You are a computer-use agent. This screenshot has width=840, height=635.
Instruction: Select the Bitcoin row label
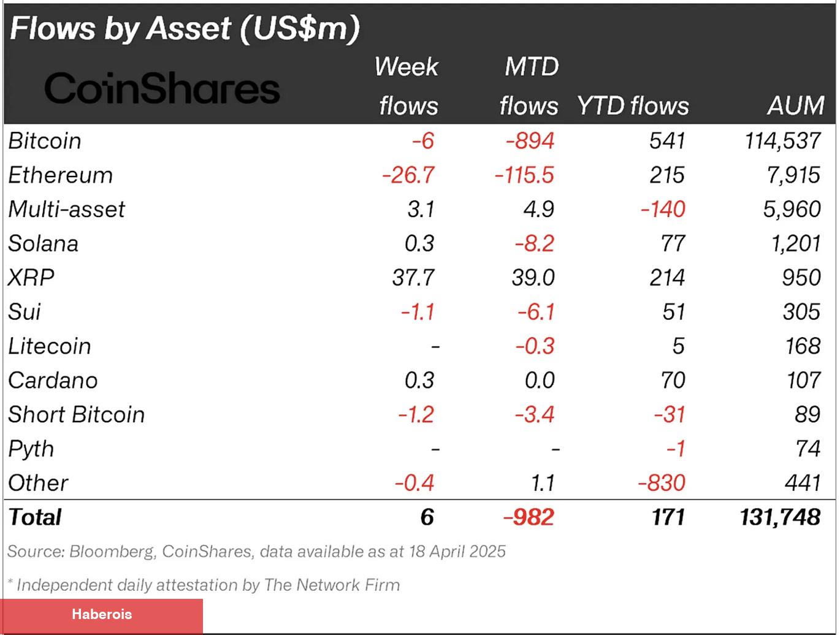(45, 141)
